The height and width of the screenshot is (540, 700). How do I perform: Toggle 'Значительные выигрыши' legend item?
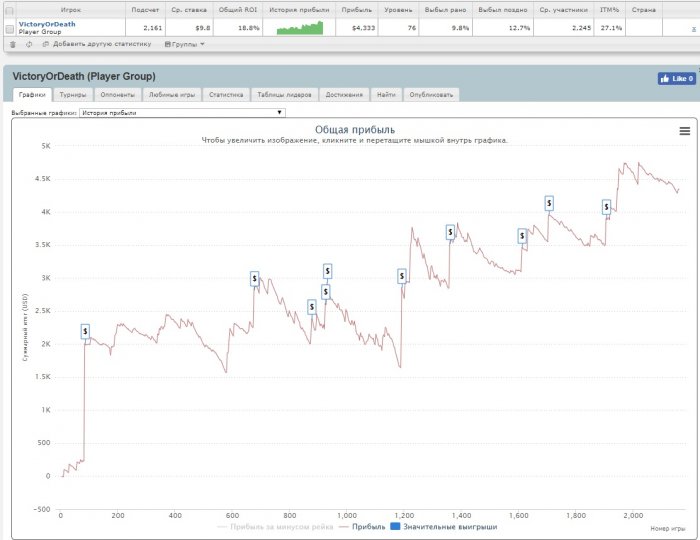click(x=430, y=527)
